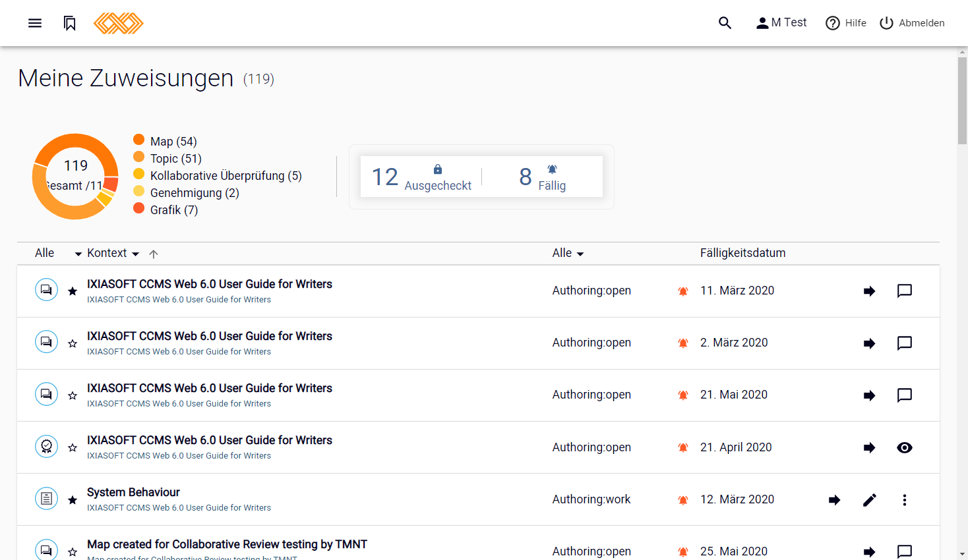Star the 21. Mai 2020 assignment
Image resolution: width=968 pixels, height=560 pixels.
73,395
